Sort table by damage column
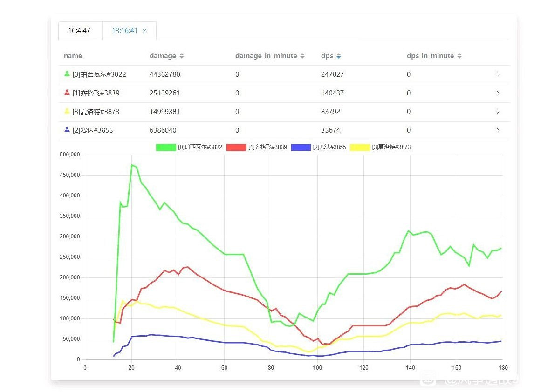Screen dimensions: 534x392 (x=182, y=56)
